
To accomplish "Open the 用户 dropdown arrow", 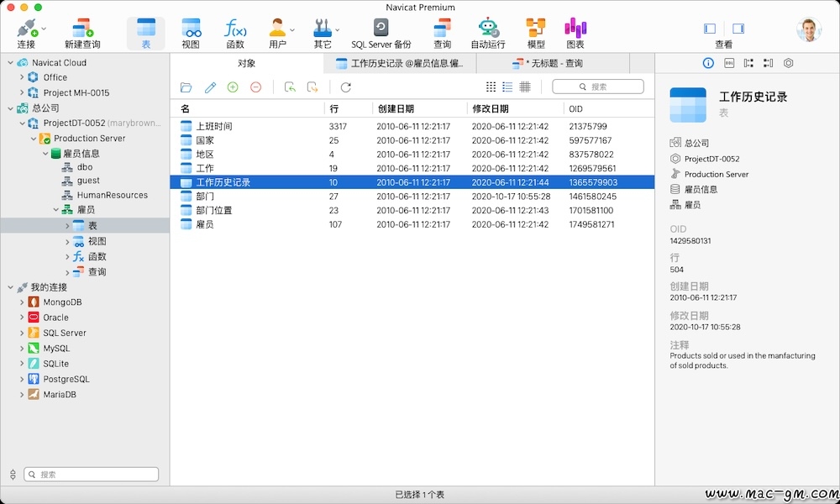I will coord(292,30).
